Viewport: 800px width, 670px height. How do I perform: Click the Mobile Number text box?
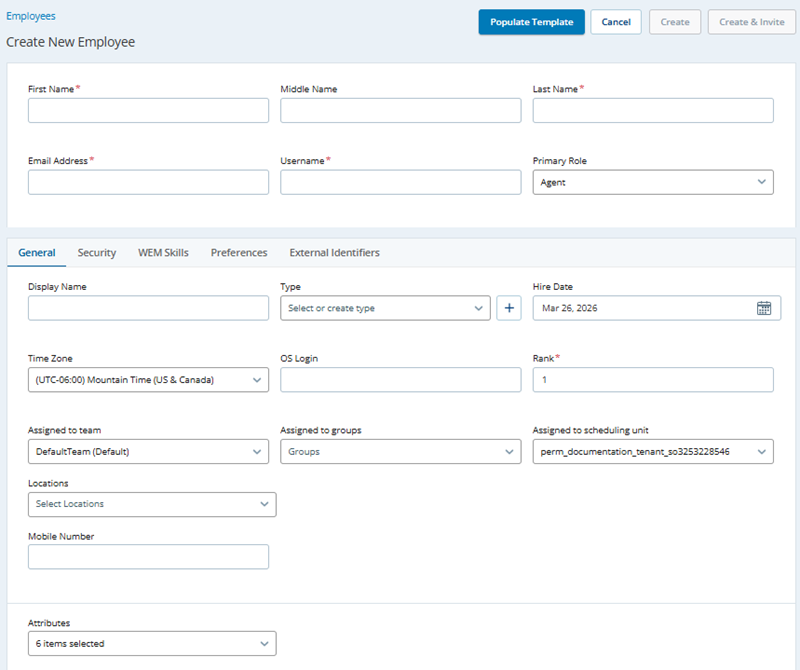click(x=148, y=557)
